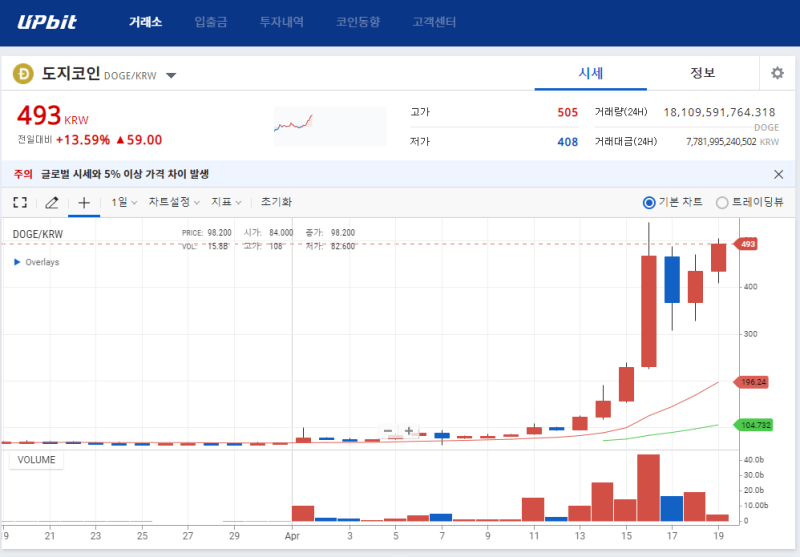Click the low price 408
This screenshot has height=557, width=800.
pos(567,142)
